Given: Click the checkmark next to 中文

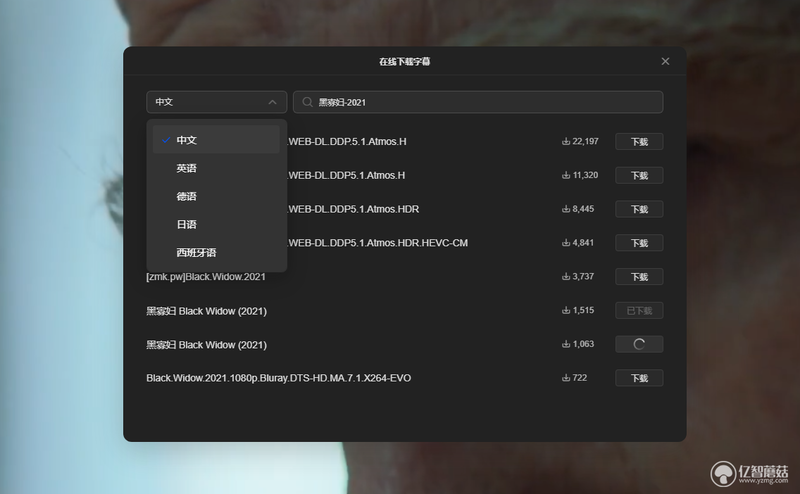Looking at the screenshot, I should point(166,140).
